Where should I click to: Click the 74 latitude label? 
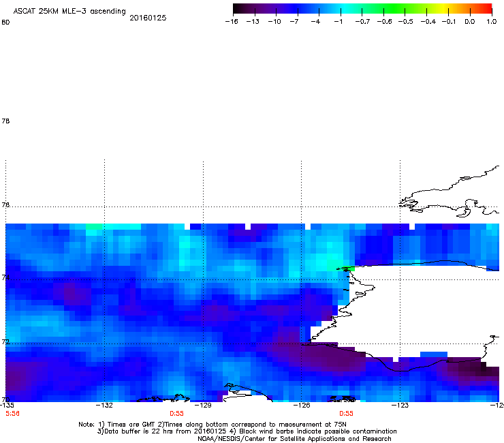coord(5,277)
